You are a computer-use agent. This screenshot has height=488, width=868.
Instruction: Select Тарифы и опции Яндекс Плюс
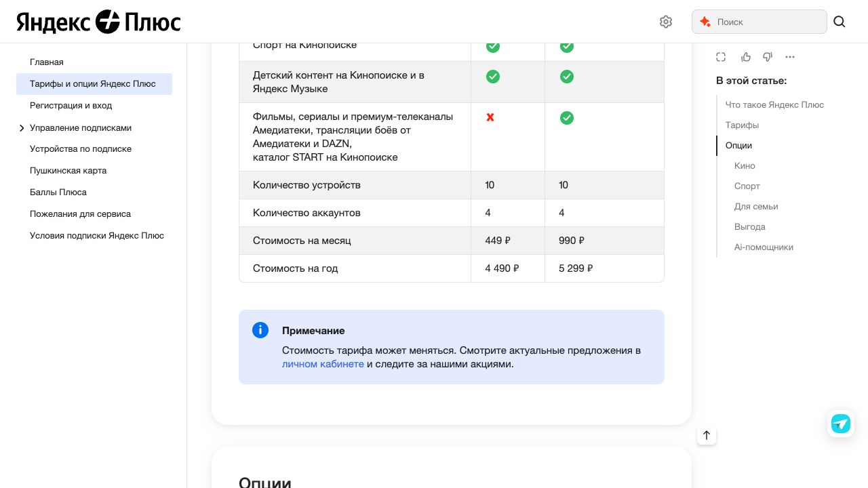94,84
